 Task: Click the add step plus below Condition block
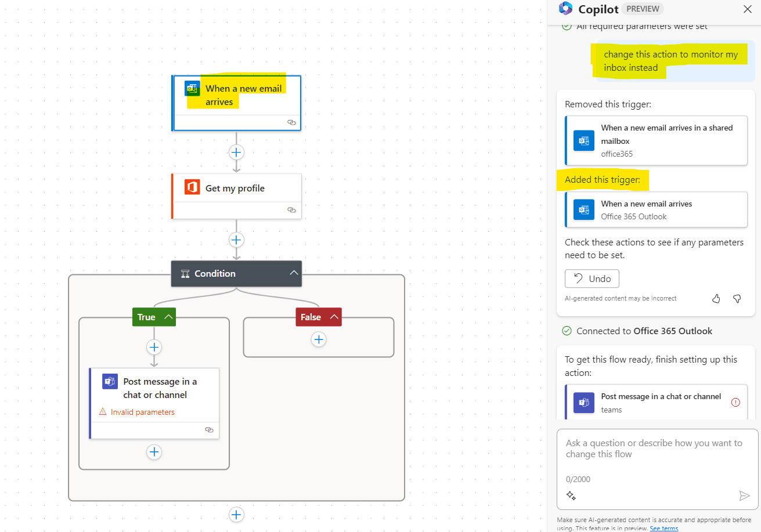236,515
